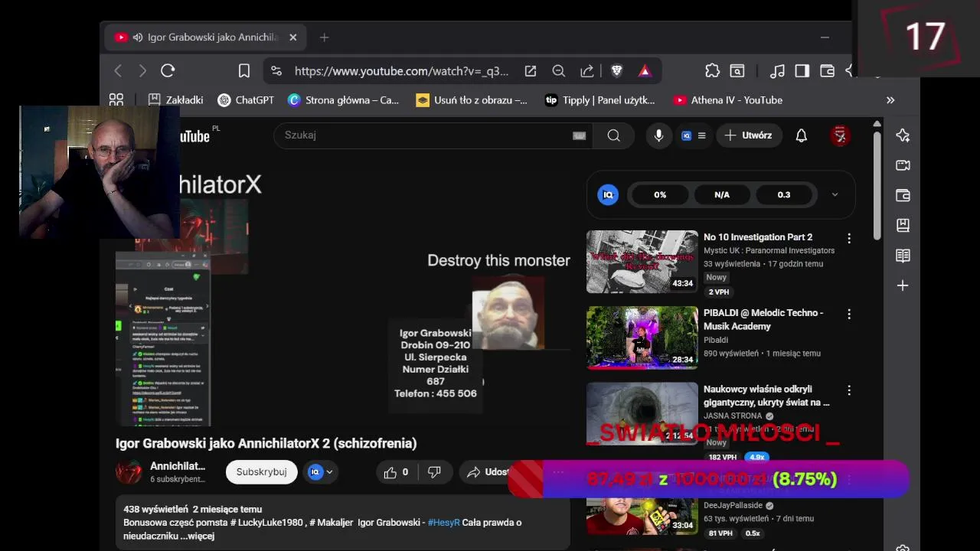Open the JASNA STRONA channel link
980x551 pixels.
click(x=733, y=416)
